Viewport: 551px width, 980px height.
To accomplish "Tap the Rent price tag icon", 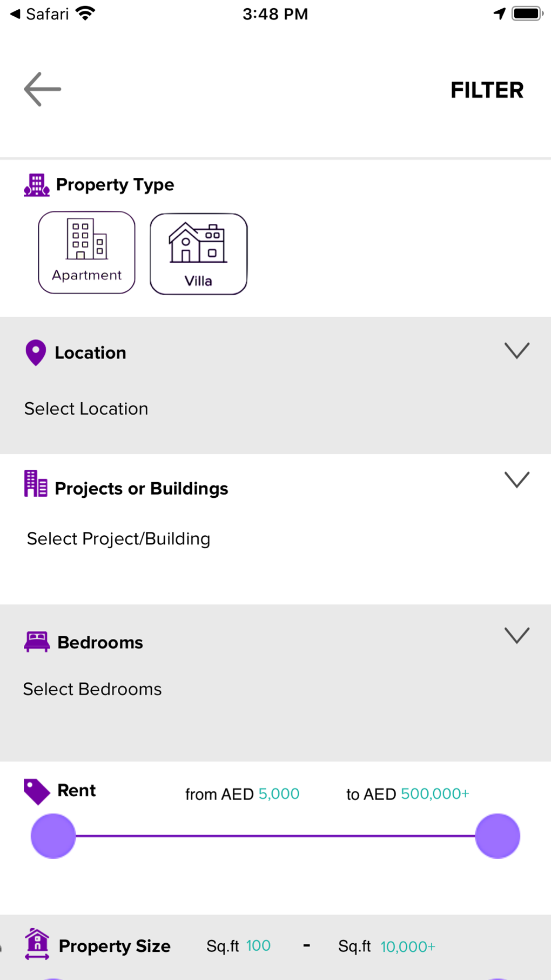I will [x=37, y=792].
